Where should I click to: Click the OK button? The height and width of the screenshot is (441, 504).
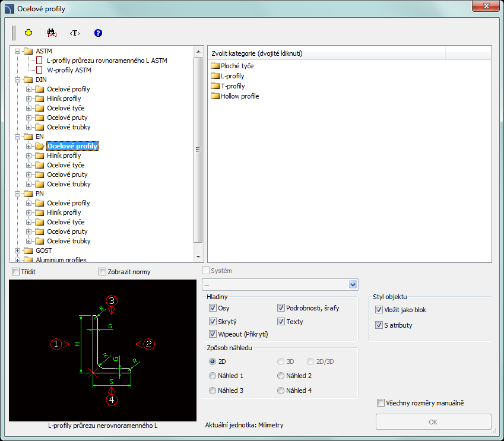[433, 422]
